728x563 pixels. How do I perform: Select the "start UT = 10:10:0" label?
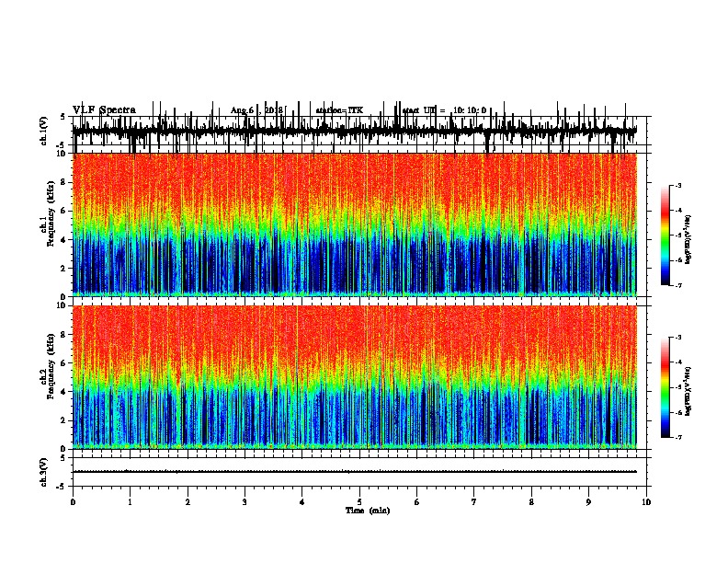click(444, 110)
